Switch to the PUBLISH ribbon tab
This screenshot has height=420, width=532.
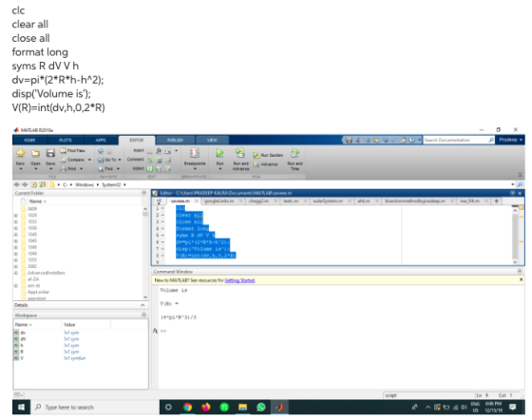pyautogui.click(x=175, y=140)
